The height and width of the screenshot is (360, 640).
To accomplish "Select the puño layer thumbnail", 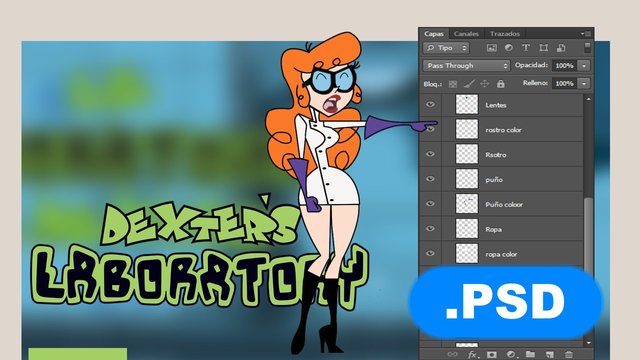I will 467,179.
